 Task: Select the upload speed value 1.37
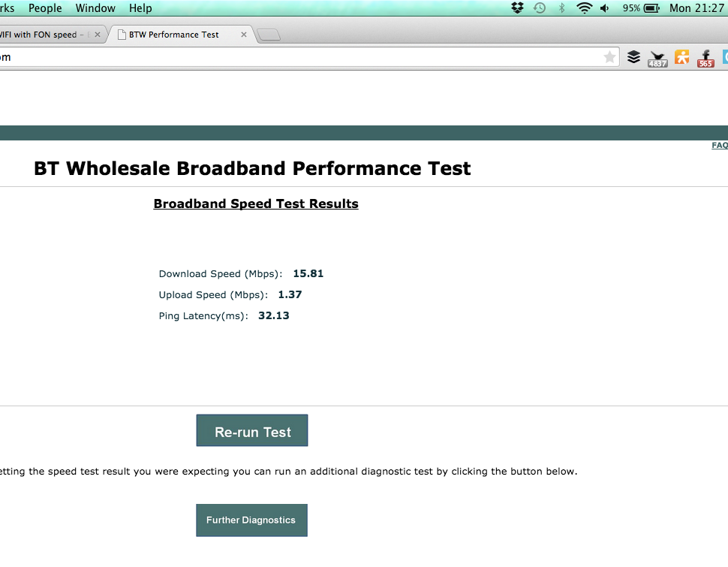[290, 294]
